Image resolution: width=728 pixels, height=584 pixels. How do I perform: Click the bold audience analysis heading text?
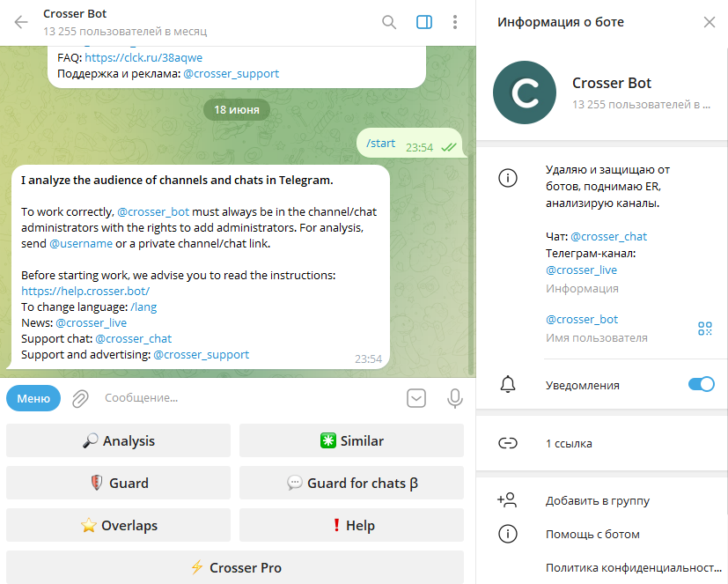coord(177,181)
